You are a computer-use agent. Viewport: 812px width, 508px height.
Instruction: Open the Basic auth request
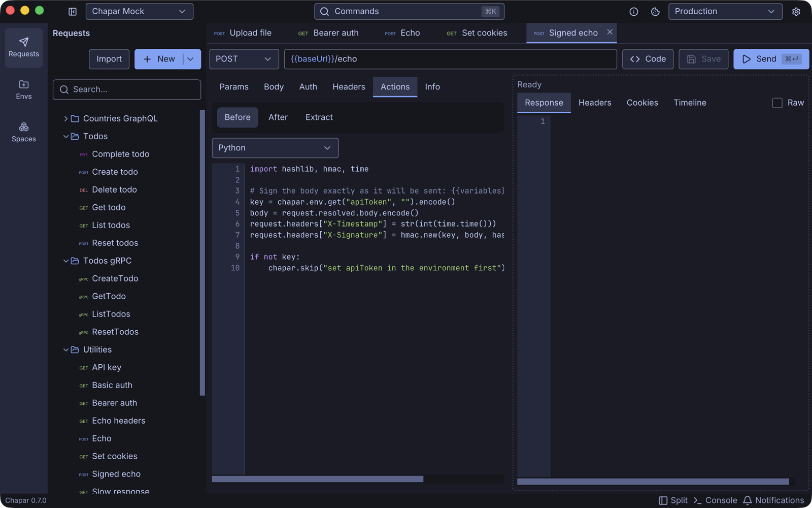[x=112, y=385]
